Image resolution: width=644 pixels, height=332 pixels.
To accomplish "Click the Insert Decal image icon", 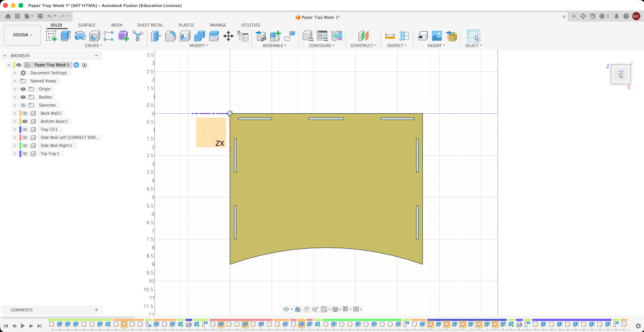I will coord(437,36).
